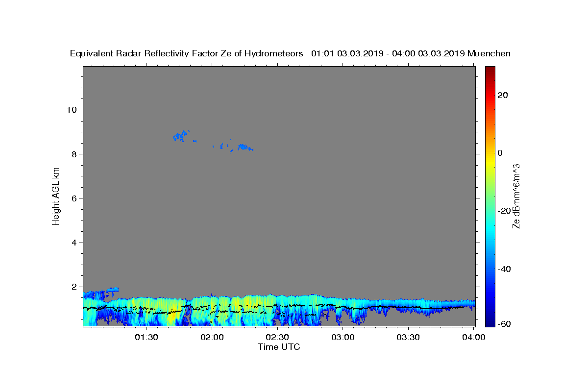Click the 4 km height tick label

[x=74, y=243]
